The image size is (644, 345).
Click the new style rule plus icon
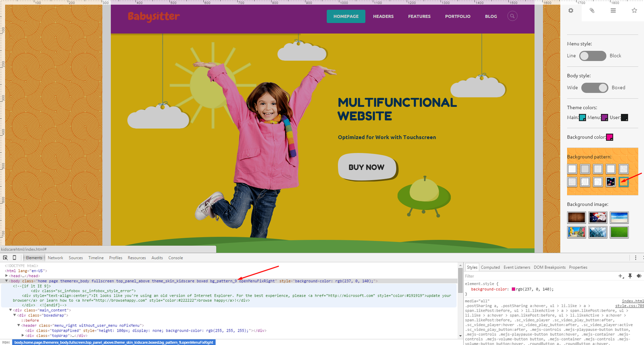point(621,276)
